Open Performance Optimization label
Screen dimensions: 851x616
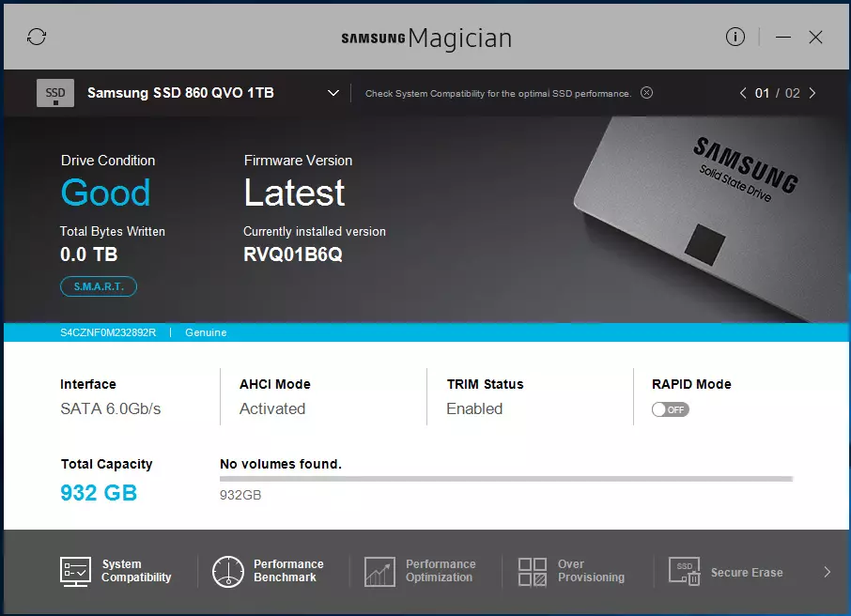tap(441, 571)
